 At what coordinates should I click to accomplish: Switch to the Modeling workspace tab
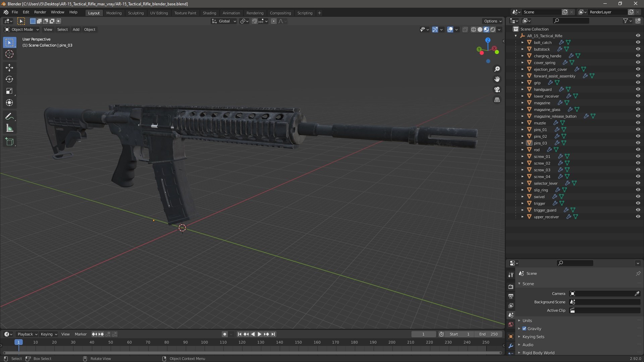click(x=114, y=13)
